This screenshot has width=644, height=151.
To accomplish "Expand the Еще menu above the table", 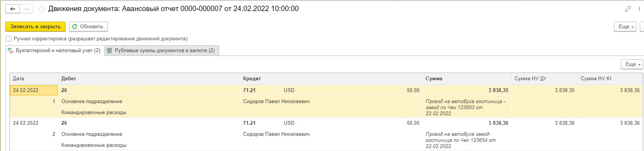I will click(x=632, y=64).
